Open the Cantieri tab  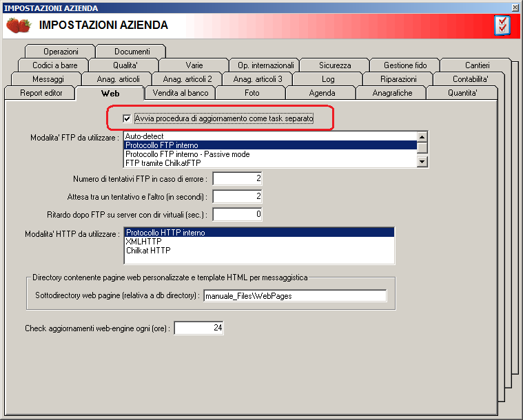(x=477, y=65)
